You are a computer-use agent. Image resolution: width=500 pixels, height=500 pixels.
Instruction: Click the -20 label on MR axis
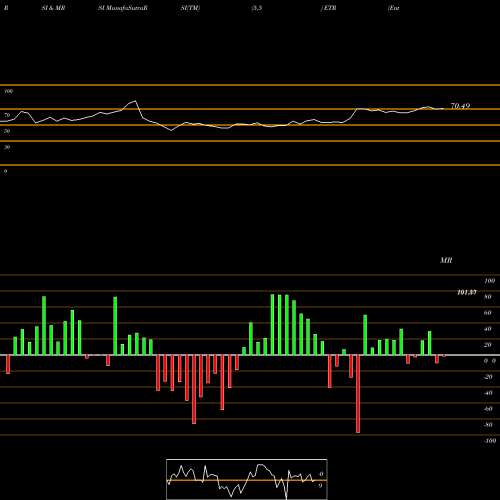pos(488,377)
